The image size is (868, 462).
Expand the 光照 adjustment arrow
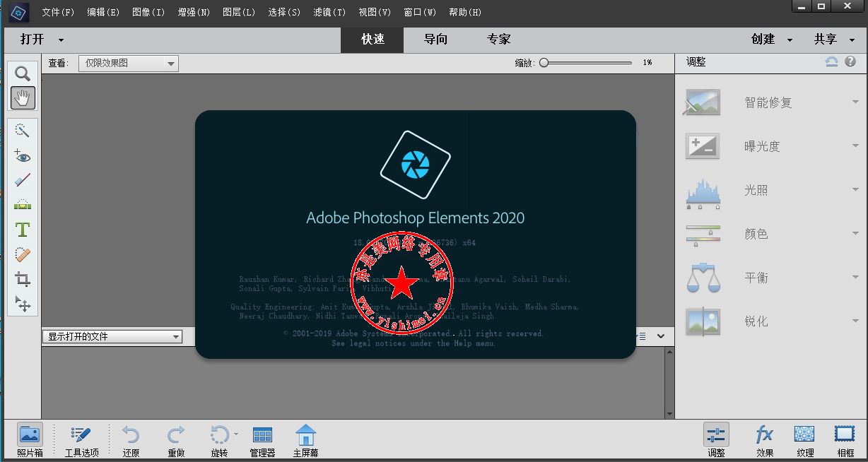855,190
